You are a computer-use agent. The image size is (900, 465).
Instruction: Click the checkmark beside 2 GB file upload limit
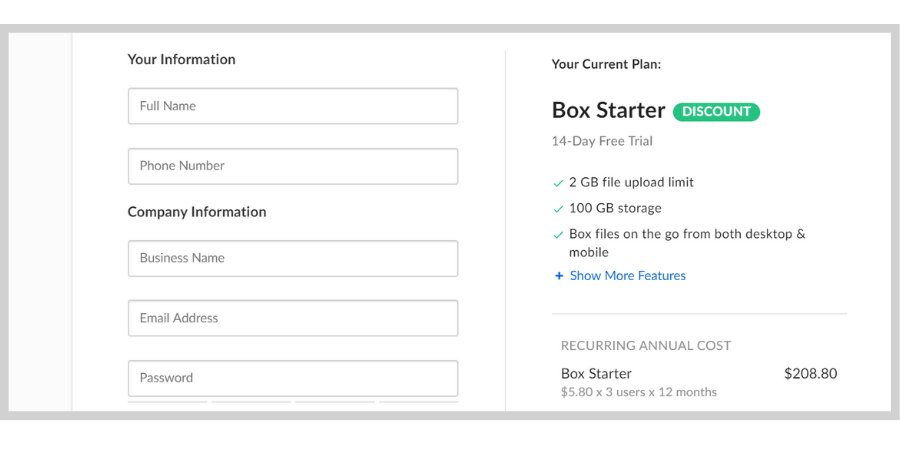point(558,183)
